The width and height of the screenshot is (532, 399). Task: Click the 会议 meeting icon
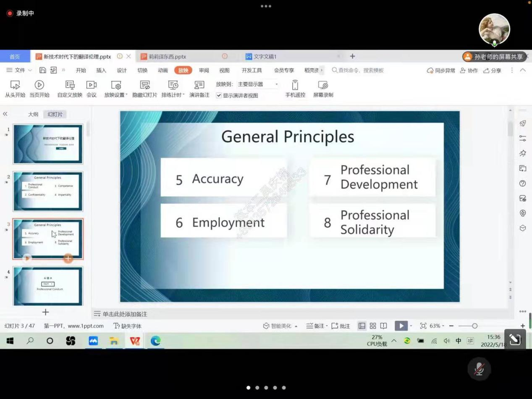coord(91,85)
